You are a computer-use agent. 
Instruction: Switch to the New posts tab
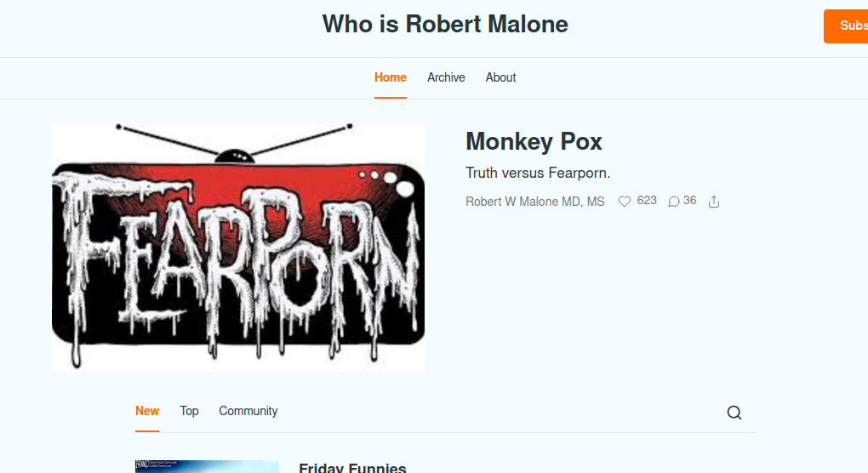coord(147,411)
